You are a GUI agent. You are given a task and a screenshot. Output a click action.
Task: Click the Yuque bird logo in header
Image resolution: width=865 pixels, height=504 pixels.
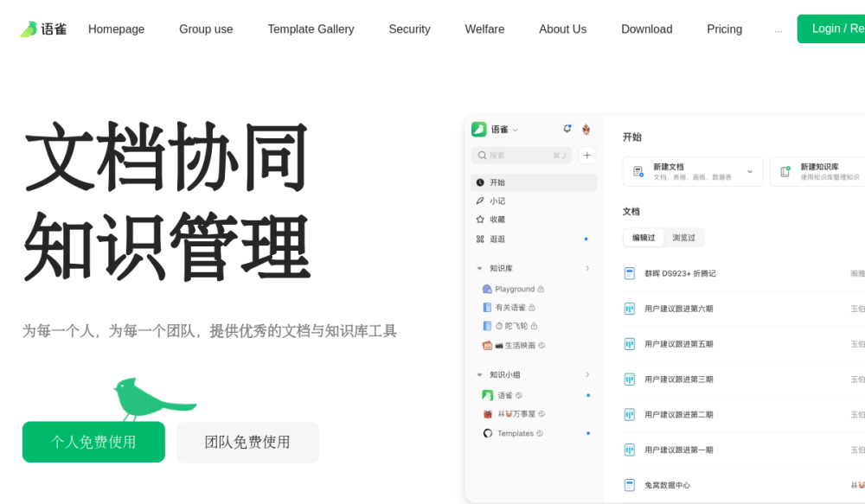point(43,29)
